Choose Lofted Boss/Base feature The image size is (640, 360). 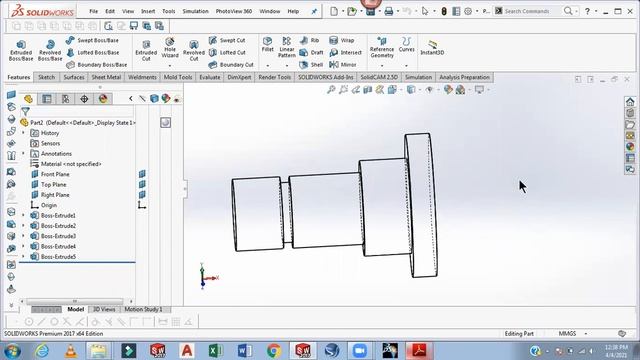point(93,52)
